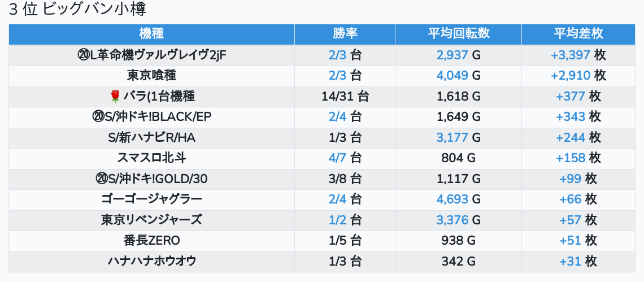Click the +57 link for 東京リベンジャーズ
Viewport: 644px width, 282px height.
[570, 220]
